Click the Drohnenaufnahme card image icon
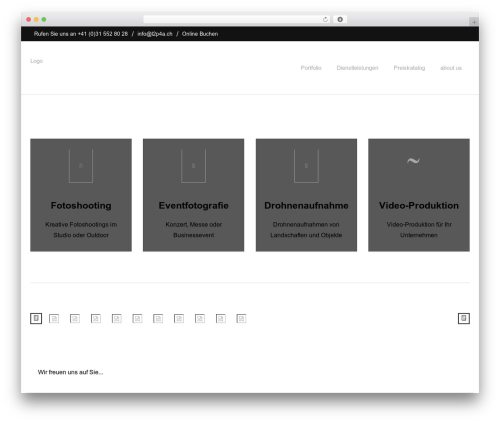Screen dimensions: 500x423 pyautogui.click(x=306, y=166)
